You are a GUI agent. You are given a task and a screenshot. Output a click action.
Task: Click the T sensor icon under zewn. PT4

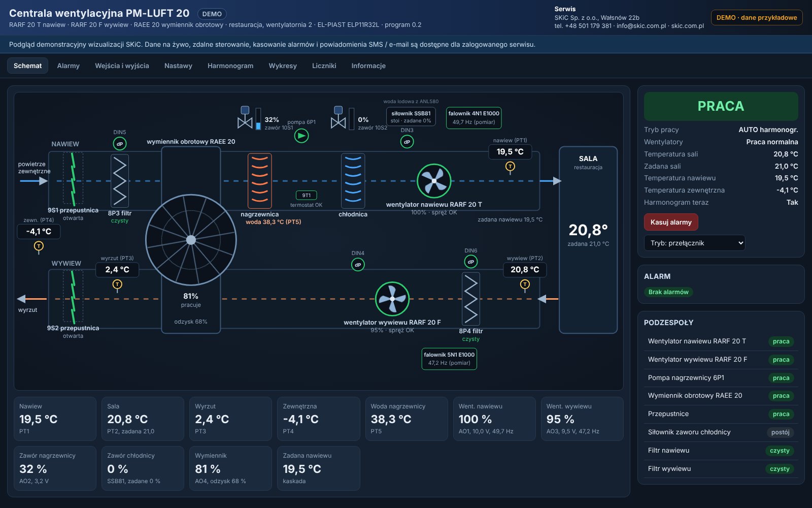(39, 246)
